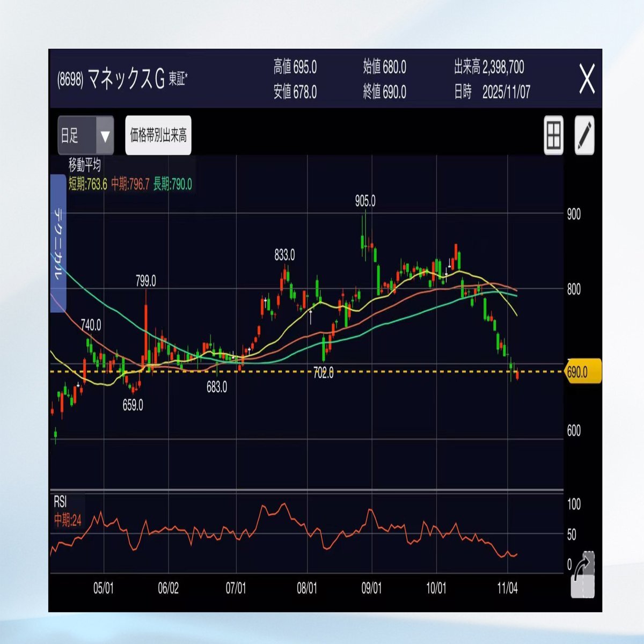Click the (8698) stock code

[70, 80]
